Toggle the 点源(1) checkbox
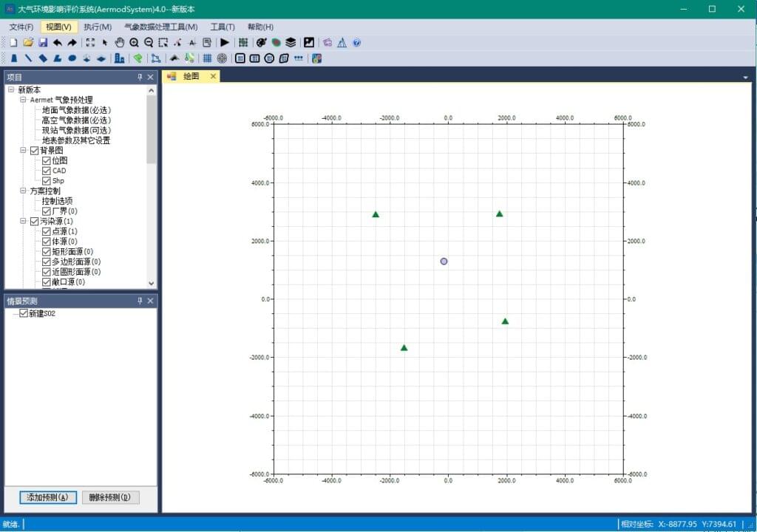This screenshot has height=532, width=757. (47, 231)
